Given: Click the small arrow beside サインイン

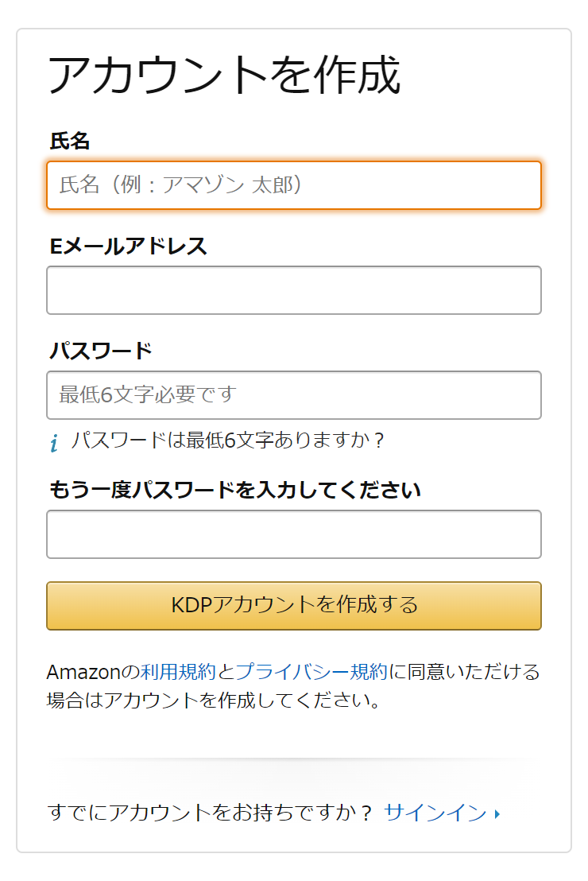Looking at the screenshot, I should point(497,813).
